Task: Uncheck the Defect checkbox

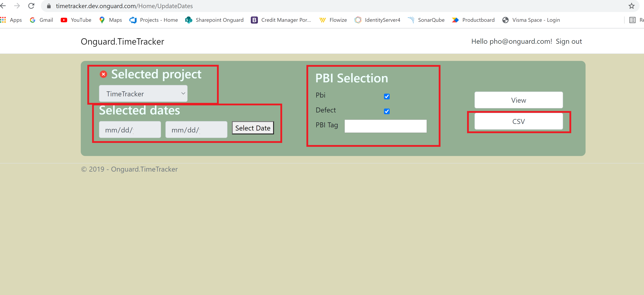Action: (x=386, y=112)
